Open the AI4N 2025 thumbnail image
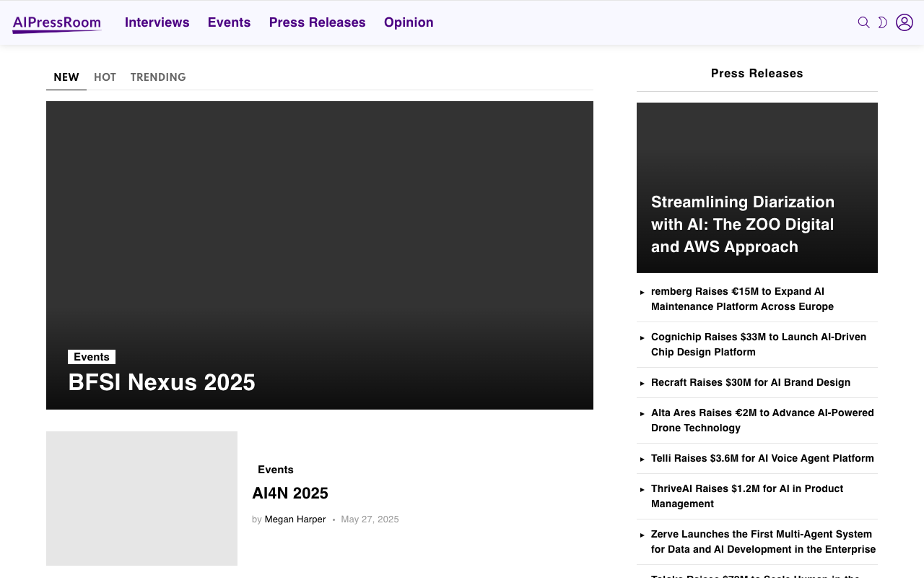 [141, 499]
